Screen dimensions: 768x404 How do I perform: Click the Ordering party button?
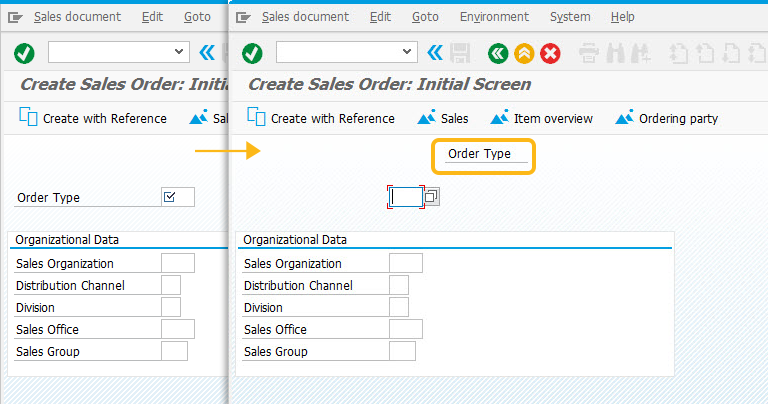click(667, 118)
